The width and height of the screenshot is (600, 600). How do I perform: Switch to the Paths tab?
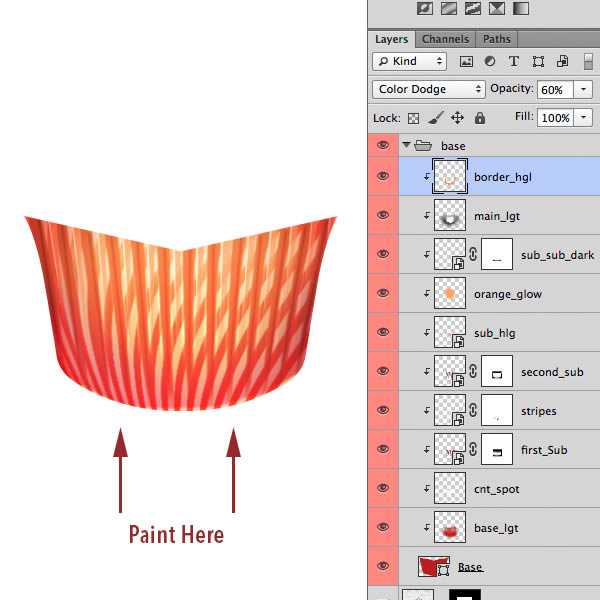pos(497,39)
